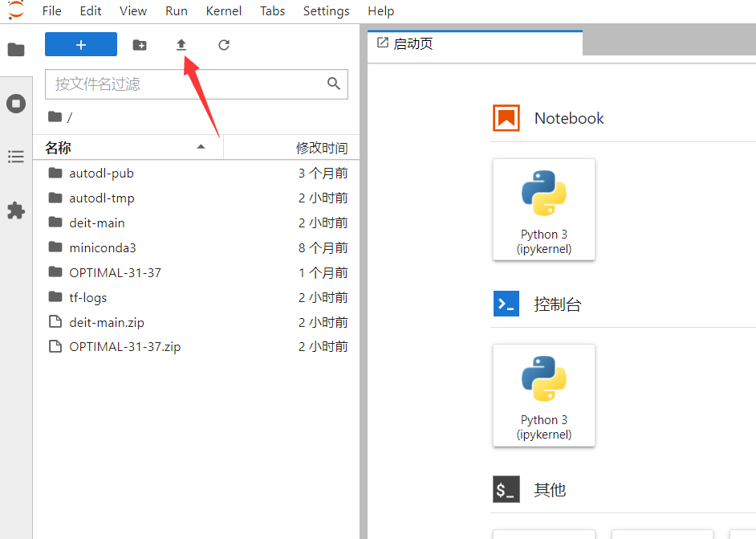756x539 pixels.
Task: Open the Kernel menu
Action: 224,11
